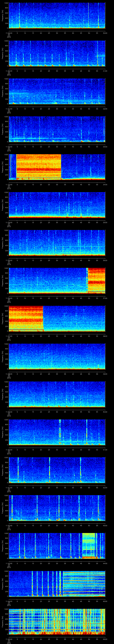Select the spectrogram panel starting at 11:40:00
The width and height of the screenshot is (114, 644).
point(57,432)
